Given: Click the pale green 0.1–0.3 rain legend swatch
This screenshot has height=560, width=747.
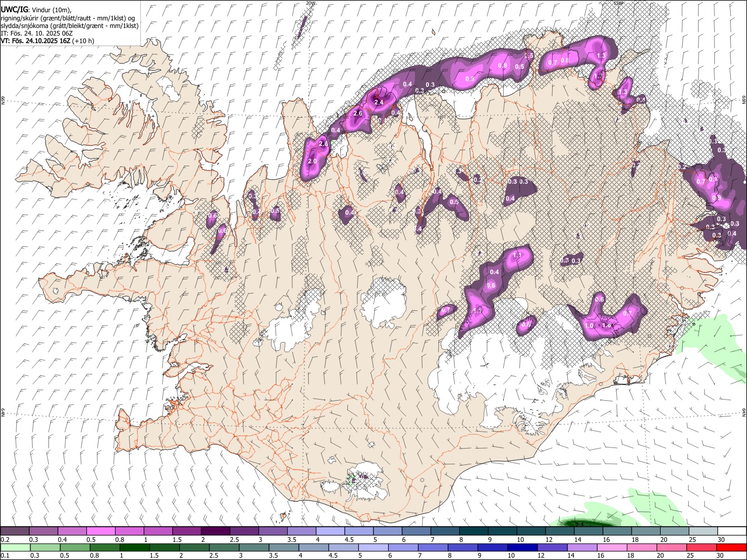Looking at the screenshot, I should point(16,547).
